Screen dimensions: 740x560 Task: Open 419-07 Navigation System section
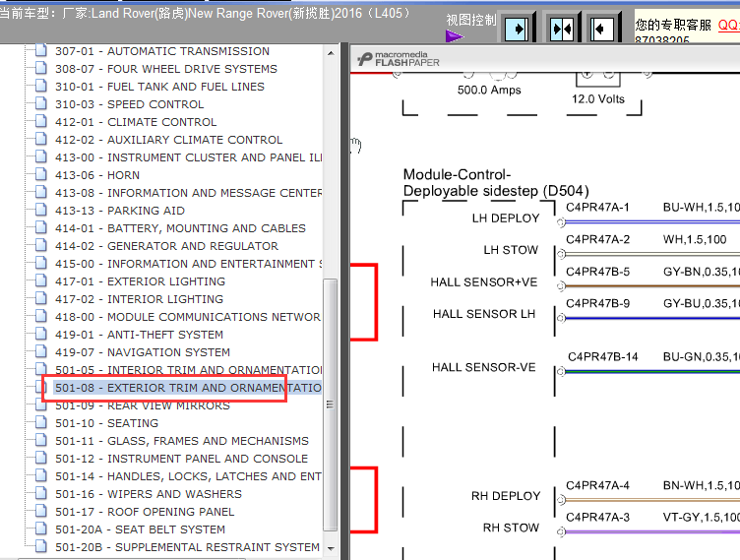(143, 352)
